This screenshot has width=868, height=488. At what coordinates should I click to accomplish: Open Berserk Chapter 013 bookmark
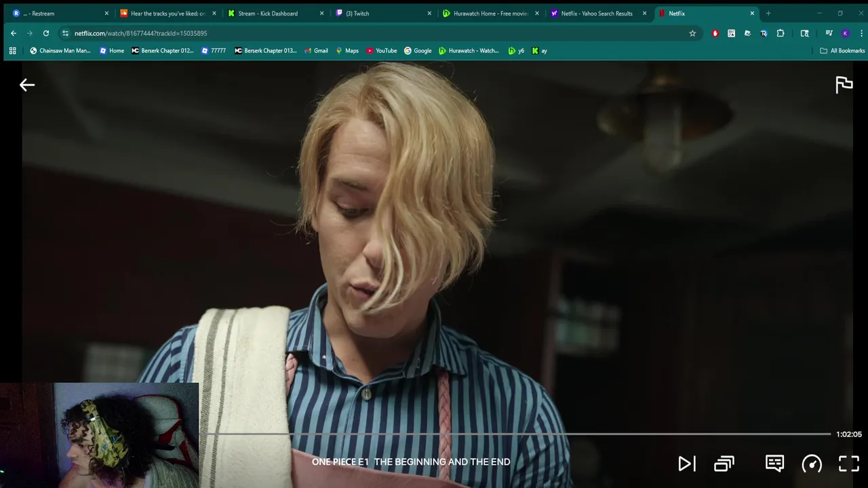point(266,51)
